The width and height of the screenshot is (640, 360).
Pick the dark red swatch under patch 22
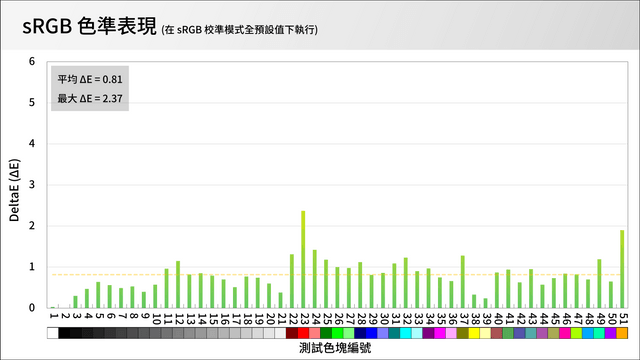(292, 333)
